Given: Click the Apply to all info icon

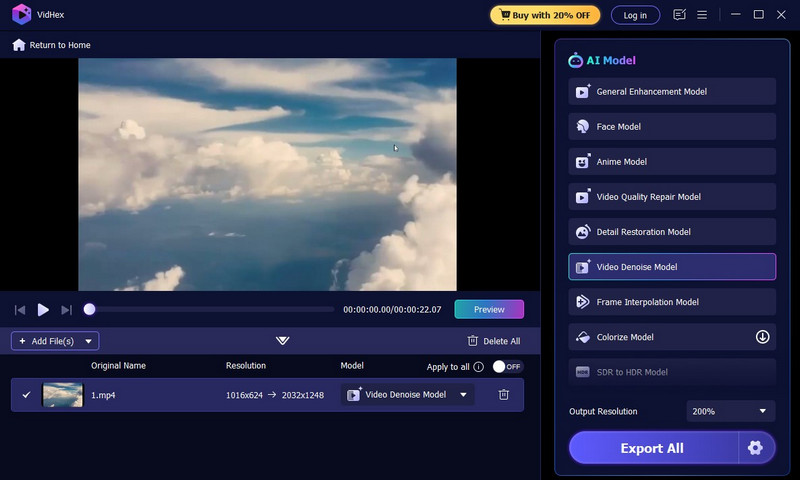Looking at the screenshot, I should tap(478, 367).
